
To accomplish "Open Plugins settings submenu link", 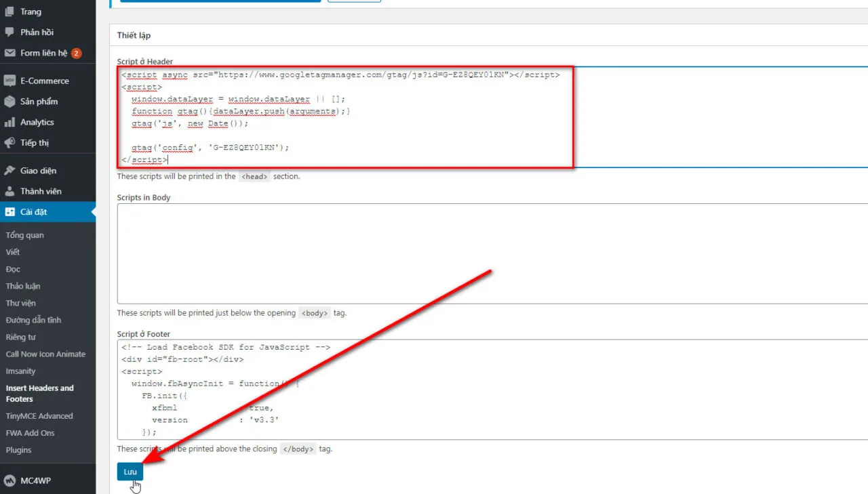I will [19, 450].
